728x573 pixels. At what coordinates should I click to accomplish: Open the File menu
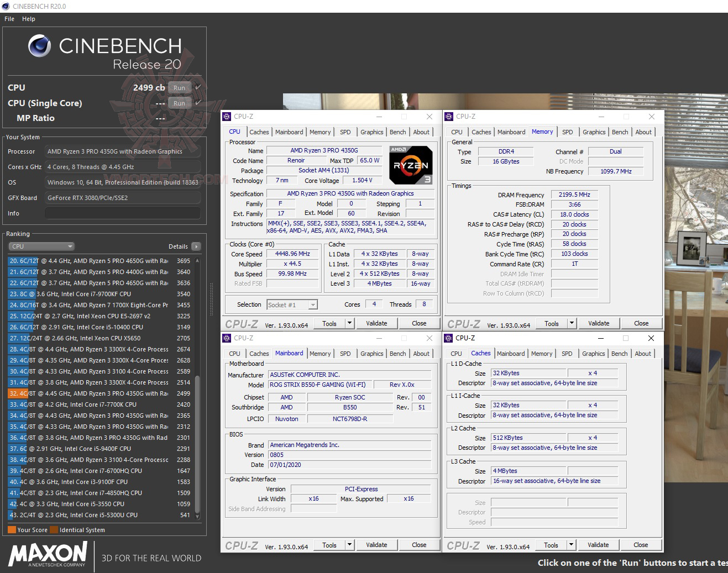9,19
